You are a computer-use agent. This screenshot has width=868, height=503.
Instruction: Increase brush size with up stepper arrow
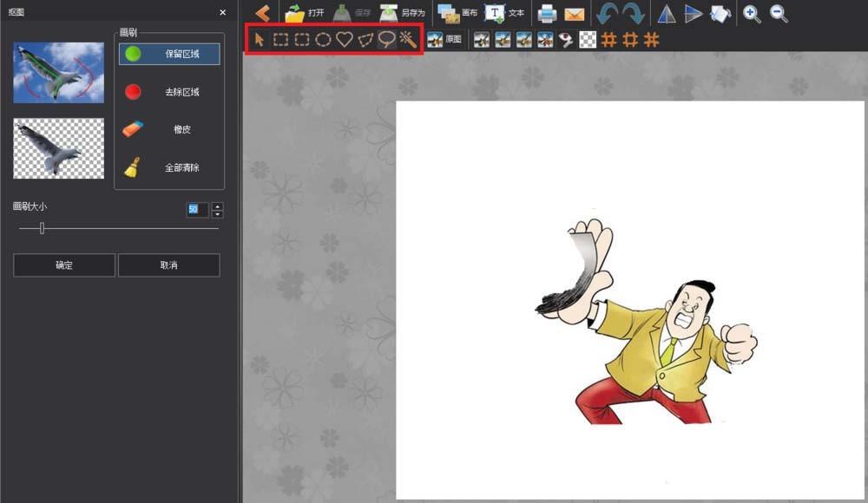[217, 206]
